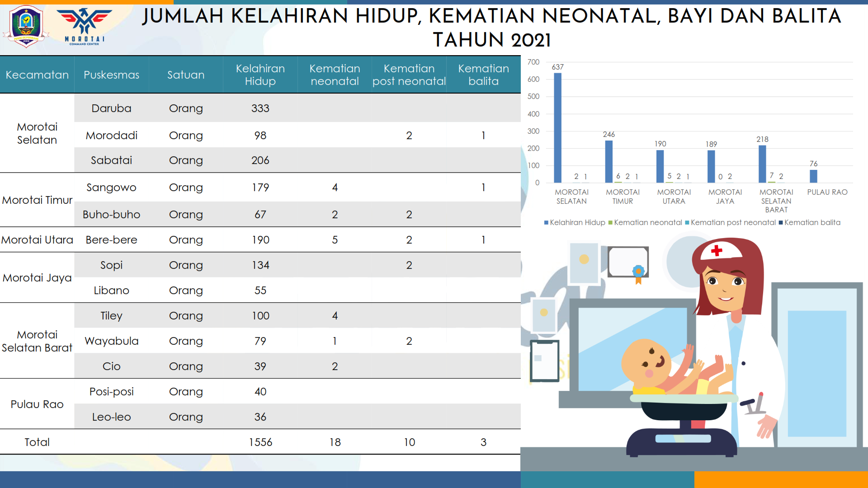Screen dimensions: 868x488
Task: Click the Morotai Utara kecamatan cell
Action: tap(37, 239)
